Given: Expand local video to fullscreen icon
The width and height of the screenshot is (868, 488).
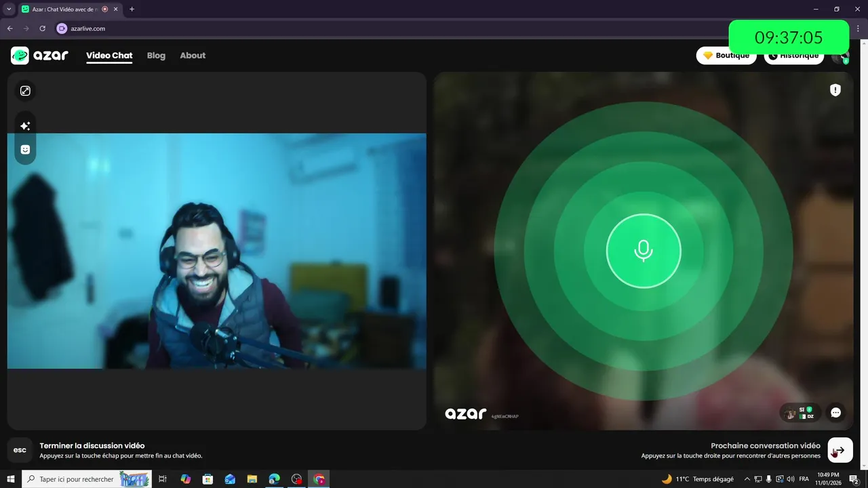Looking at the screenshot, I should [x=25, y=91].
